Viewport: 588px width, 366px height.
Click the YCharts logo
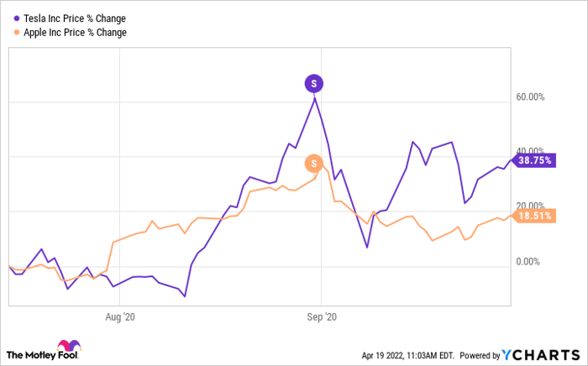(541, 353)
